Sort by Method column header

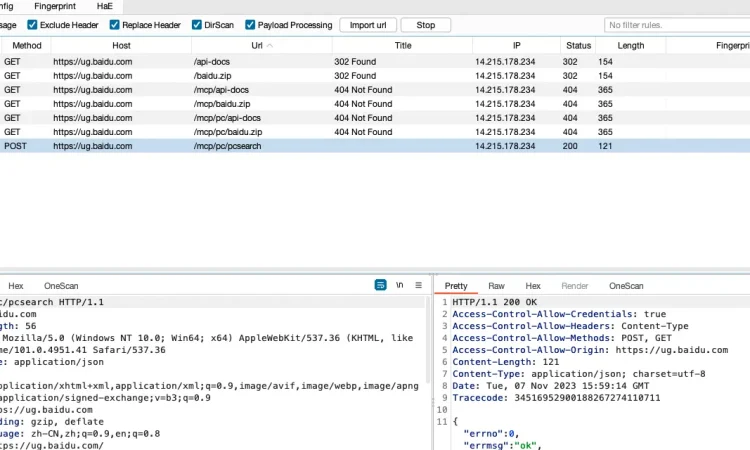(27, 45)
